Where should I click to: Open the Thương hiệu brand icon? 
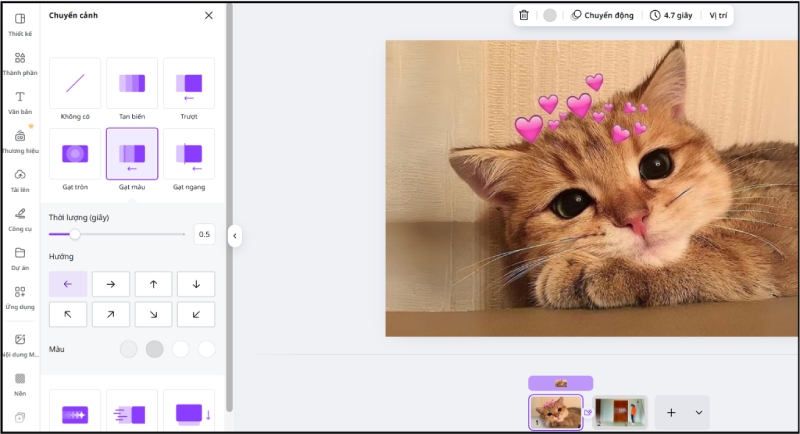click(x=20, y=136)
